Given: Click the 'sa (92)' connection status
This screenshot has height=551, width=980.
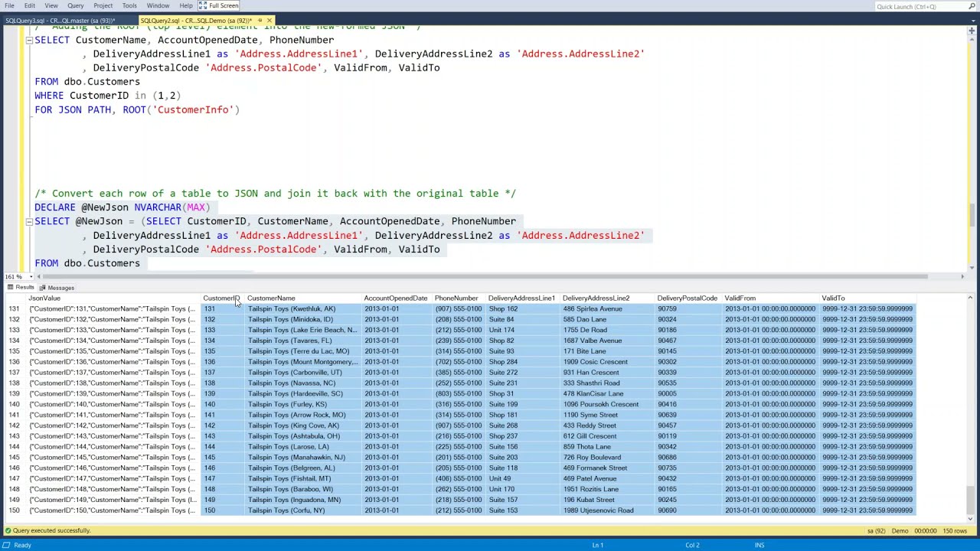Looking at the screenshot, I should pyautogui.click(x=876, y=530).
